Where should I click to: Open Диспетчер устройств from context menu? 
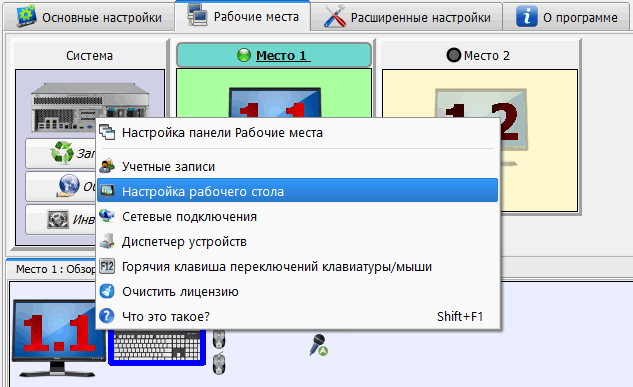coord(298,241)
